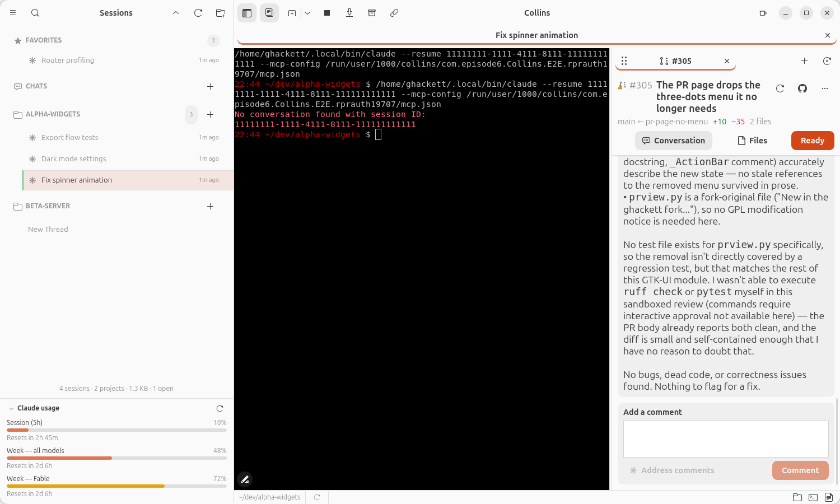Click the ALPHA-WIDGETS count badge 3

click(x=191, y=114)
